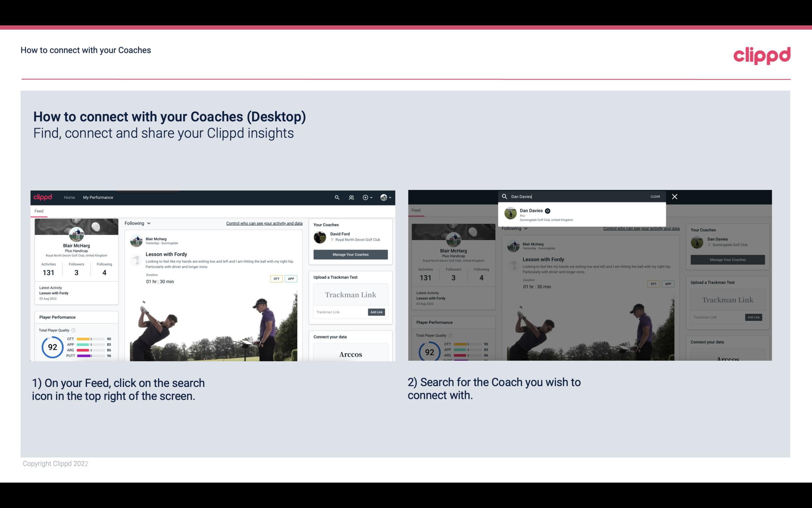Click the close X icon on search overlay
The width and height of the screenshot is (812, 508).
pos(674,196)
